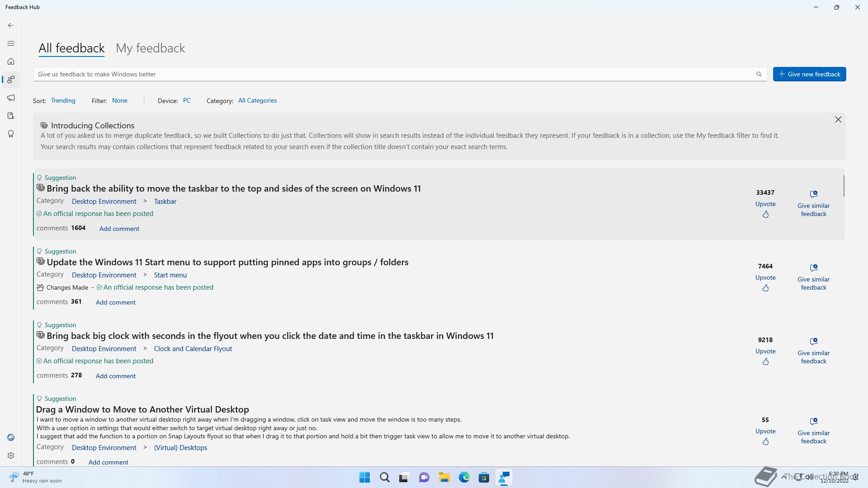The image size is (868, 488).
Task: Open Desktop Environment link in taskbar feedback
Action: point(104,202)
